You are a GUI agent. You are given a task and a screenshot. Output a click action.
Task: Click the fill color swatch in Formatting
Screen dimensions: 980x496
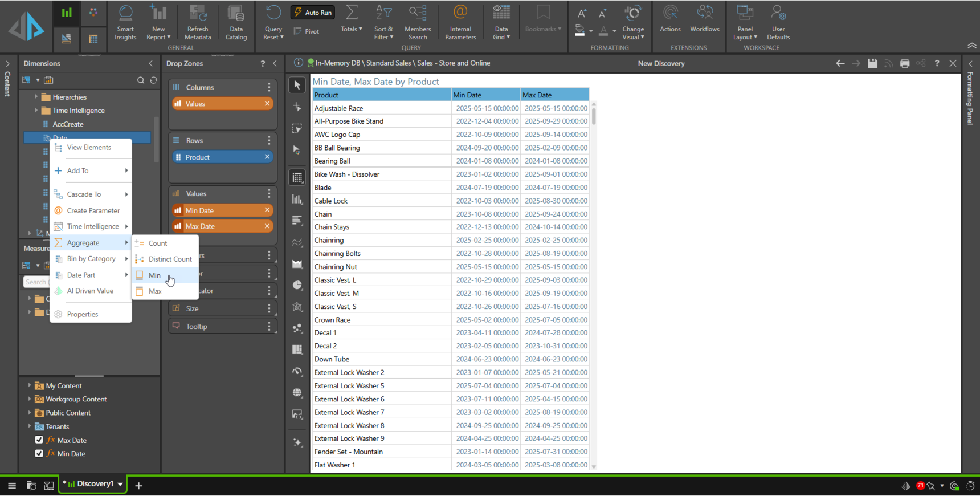click(580, 31)
